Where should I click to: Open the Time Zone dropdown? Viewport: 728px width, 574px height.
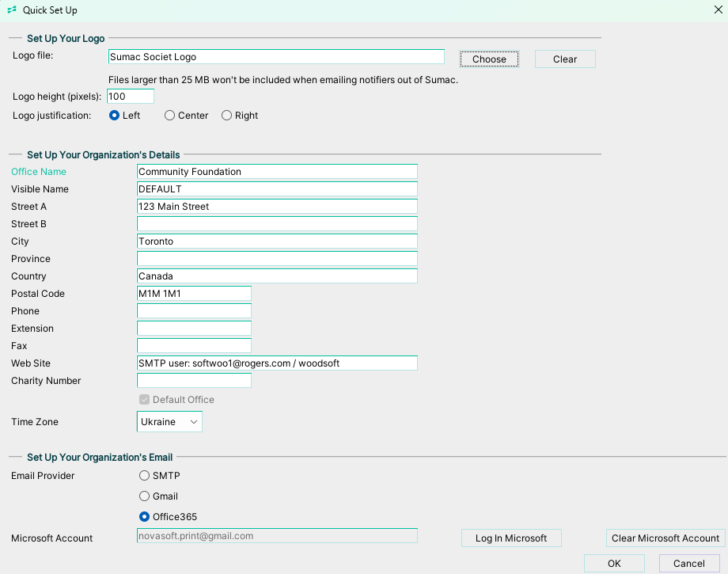[169, 422]
